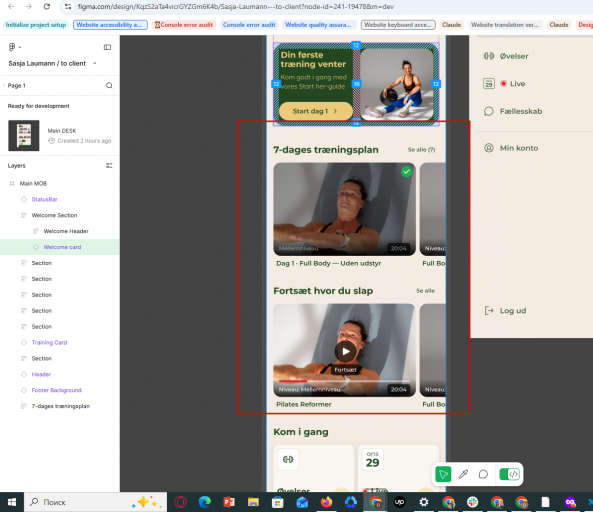Select the 7-dages træningsplan layer
Screen dimensions: 593x512
click(61, 406)
